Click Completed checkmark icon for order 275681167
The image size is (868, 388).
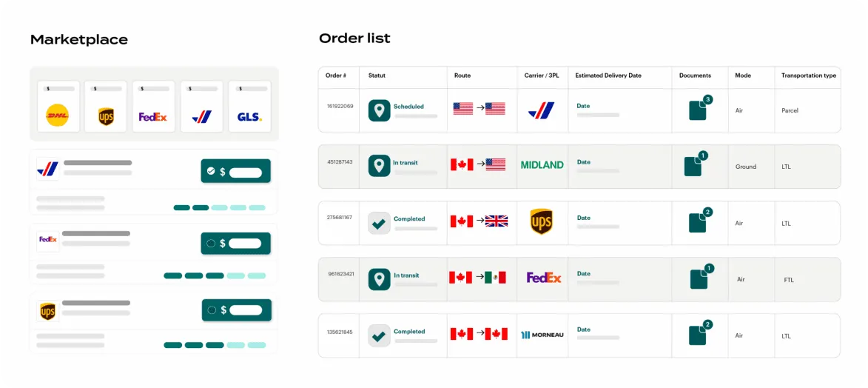click(x=379, y=223)
